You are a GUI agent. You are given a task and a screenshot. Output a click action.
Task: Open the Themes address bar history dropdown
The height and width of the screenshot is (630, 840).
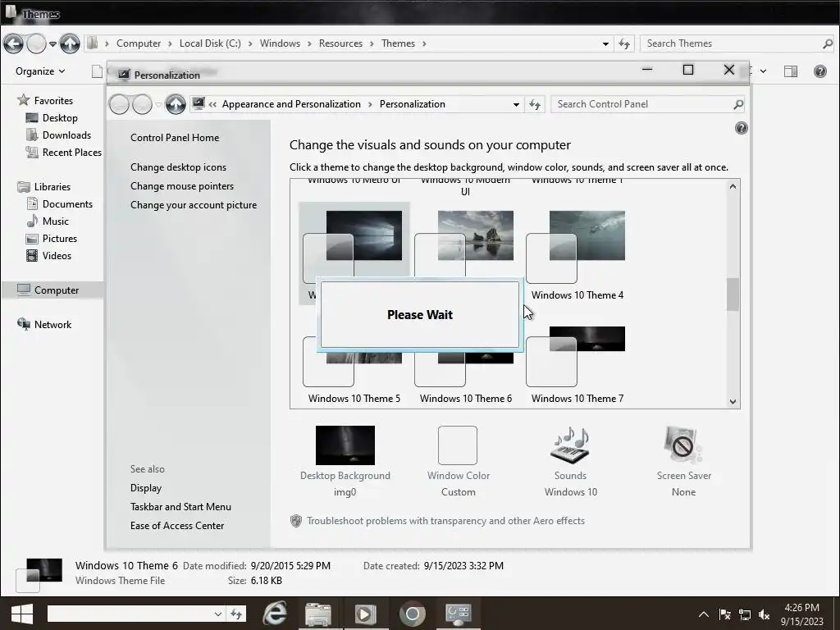(605, 43)
